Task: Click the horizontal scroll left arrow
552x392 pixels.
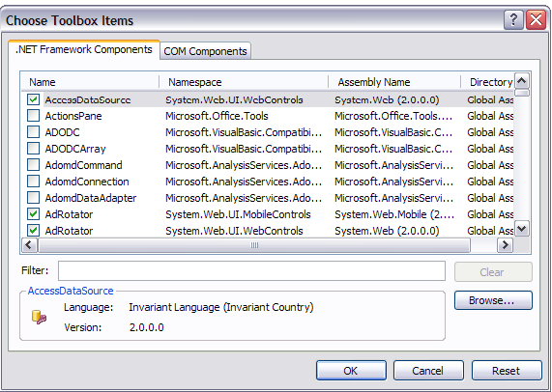Action: [30, 244]
